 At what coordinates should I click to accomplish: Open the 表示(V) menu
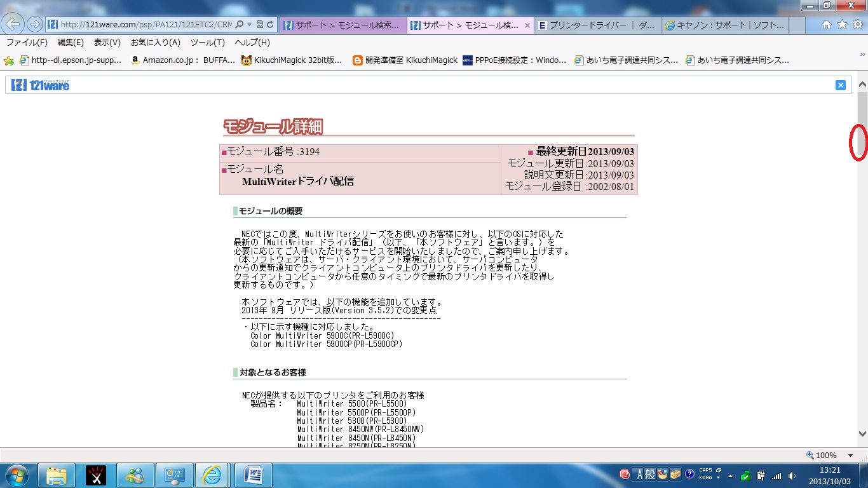(x=107, y=43)
